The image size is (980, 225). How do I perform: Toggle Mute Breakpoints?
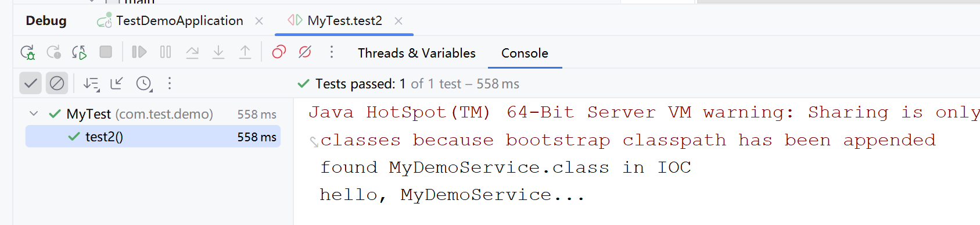(x=305, y=52)
